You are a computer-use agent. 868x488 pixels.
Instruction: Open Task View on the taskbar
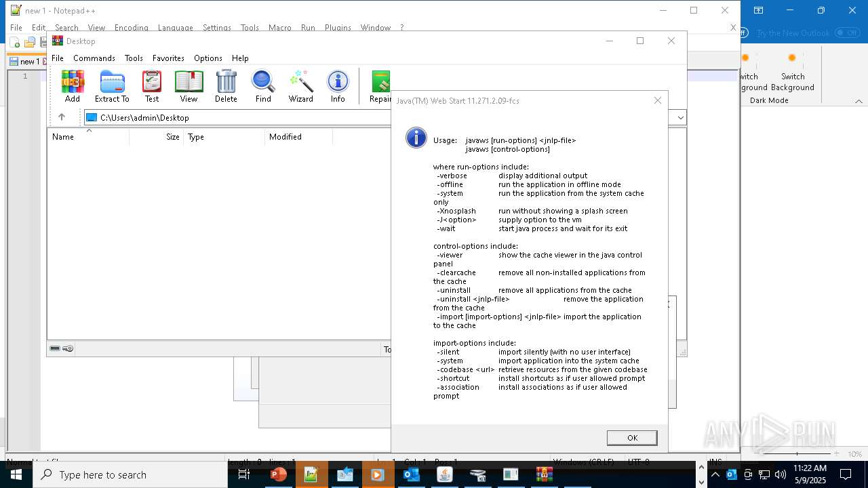click(x=244, y=474)
